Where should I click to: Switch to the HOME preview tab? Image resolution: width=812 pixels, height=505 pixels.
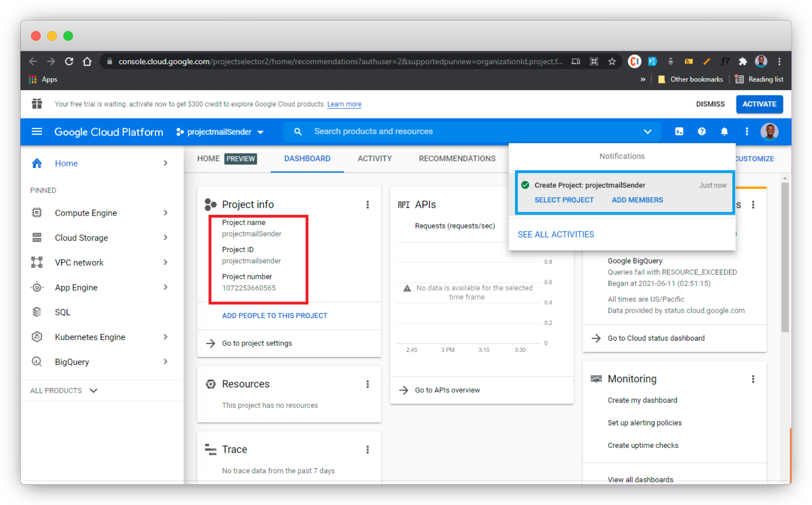[x=227, y=159]
